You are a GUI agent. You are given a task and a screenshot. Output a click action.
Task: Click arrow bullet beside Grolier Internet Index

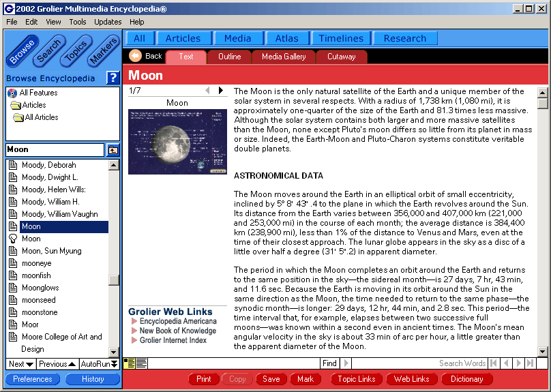tap(134, 340)
